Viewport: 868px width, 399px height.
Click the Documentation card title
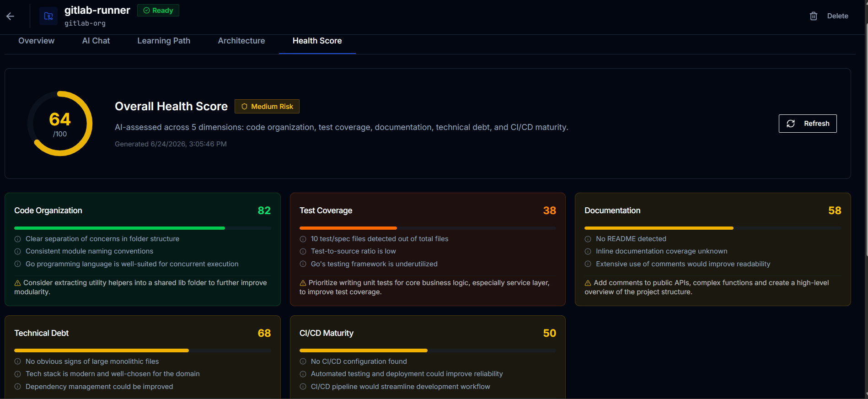[612, 210]
